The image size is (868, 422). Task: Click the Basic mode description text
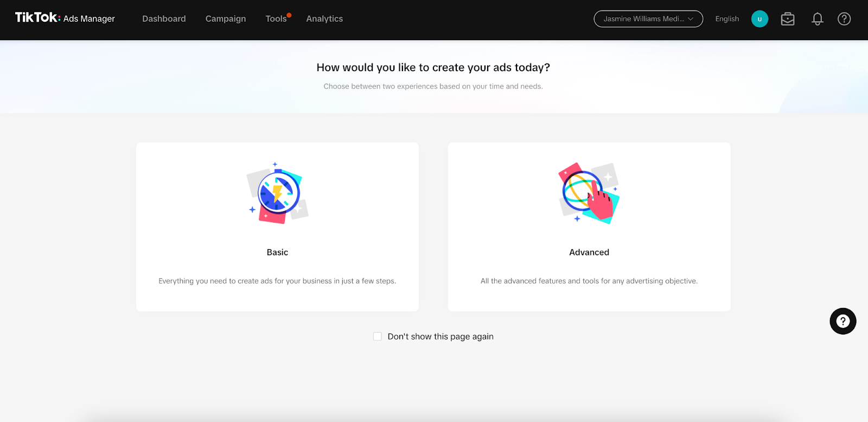pyautogui.click(x=277, y=281)
